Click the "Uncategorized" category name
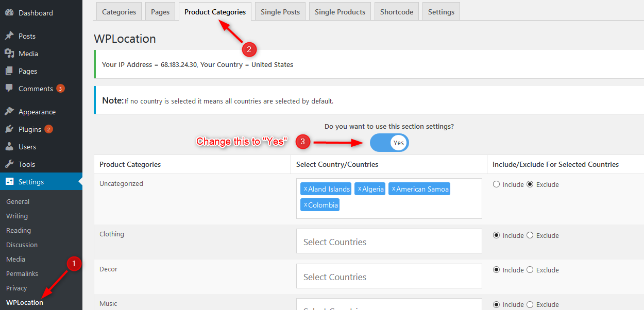The image size is (644, 310). pyautogui.click(x=122, y=183)
